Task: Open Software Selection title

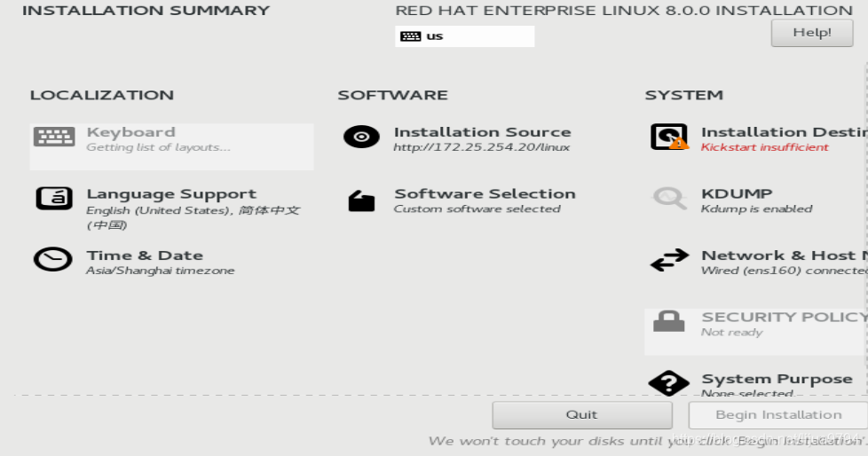Action: 485,193
